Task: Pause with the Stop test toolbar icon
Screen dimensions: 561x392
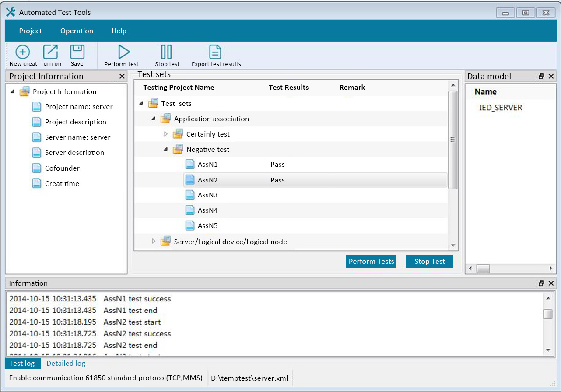Action: tap(166, 52)
